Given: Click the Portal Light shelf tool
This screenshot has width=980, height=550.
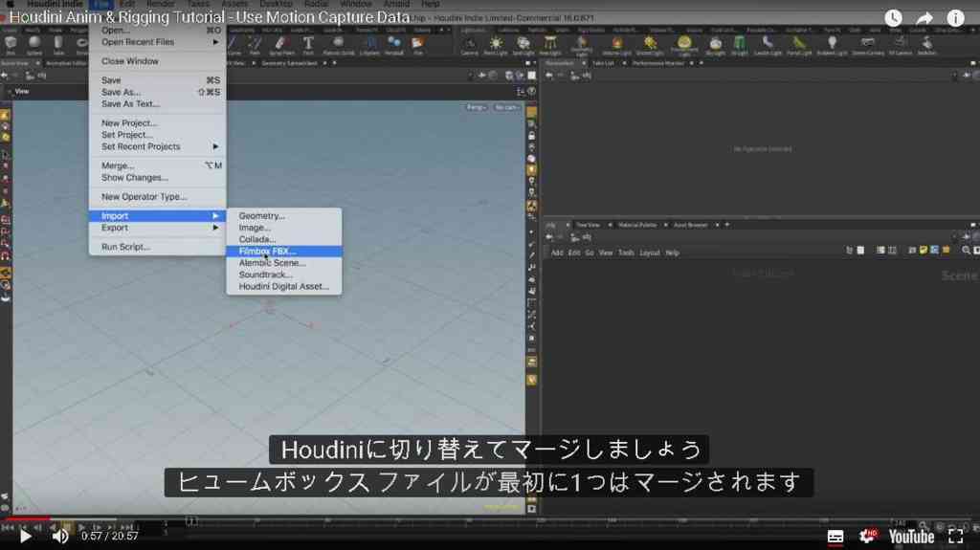Looking at the screenshot, I should click(x=799, y=44).
